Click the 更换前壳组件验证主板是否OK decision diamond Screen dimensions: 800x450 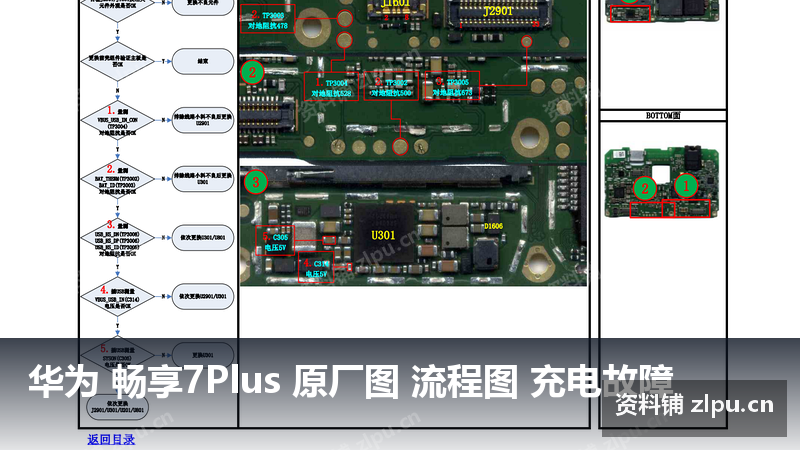[x=117, y=61]
